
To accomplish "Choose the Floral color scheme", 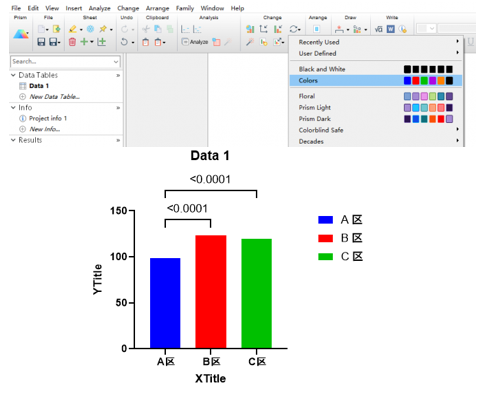I will click(376, 96).
